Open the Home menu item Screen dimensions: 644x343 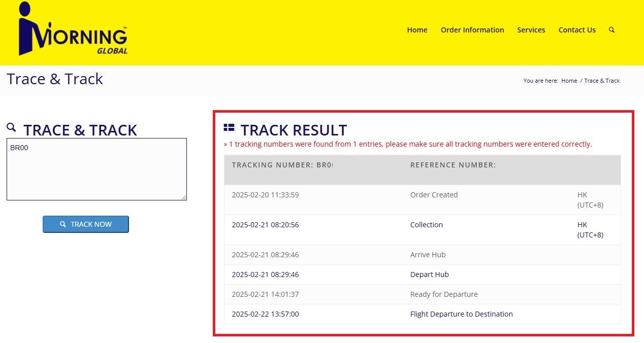[x=417, y=30]
